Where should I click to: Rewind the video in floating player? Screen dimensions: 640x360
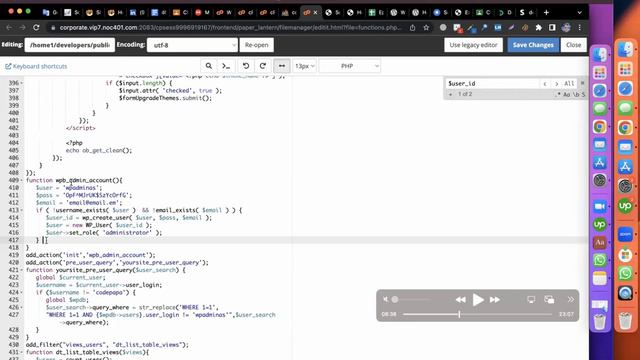click(x=460, y=300)
